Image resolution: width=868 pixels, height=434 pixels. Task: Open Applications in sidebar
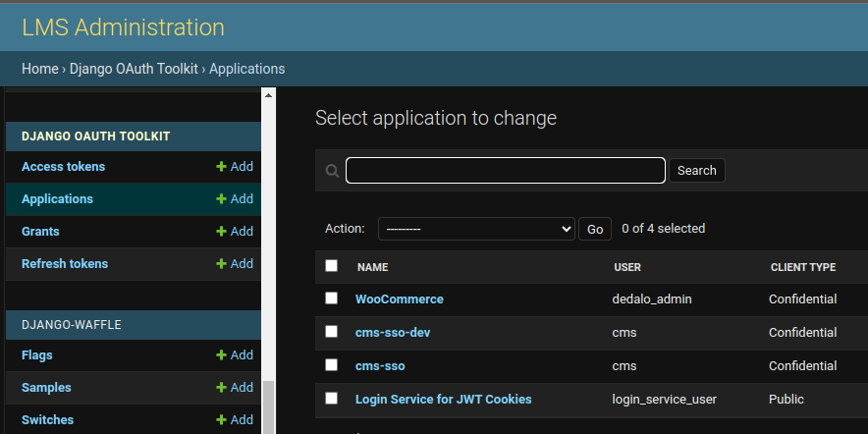click(x=57, y=198)
